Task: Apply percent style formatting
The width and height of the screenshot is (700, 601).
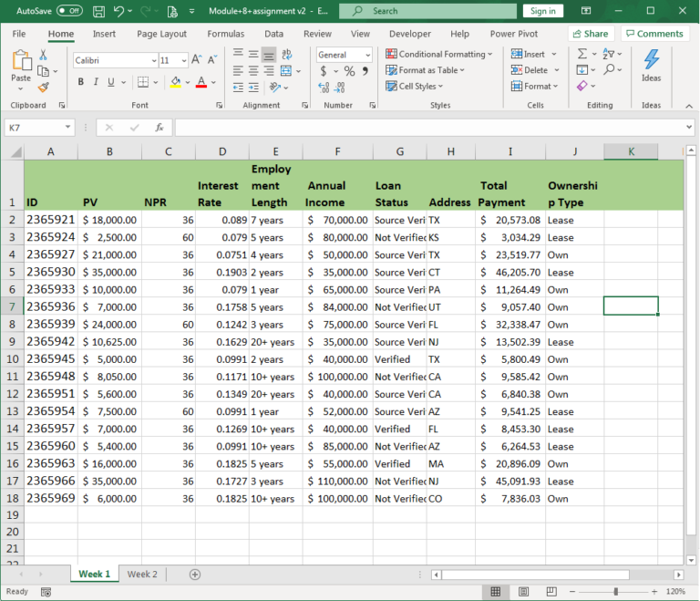Action: [349, 71]
